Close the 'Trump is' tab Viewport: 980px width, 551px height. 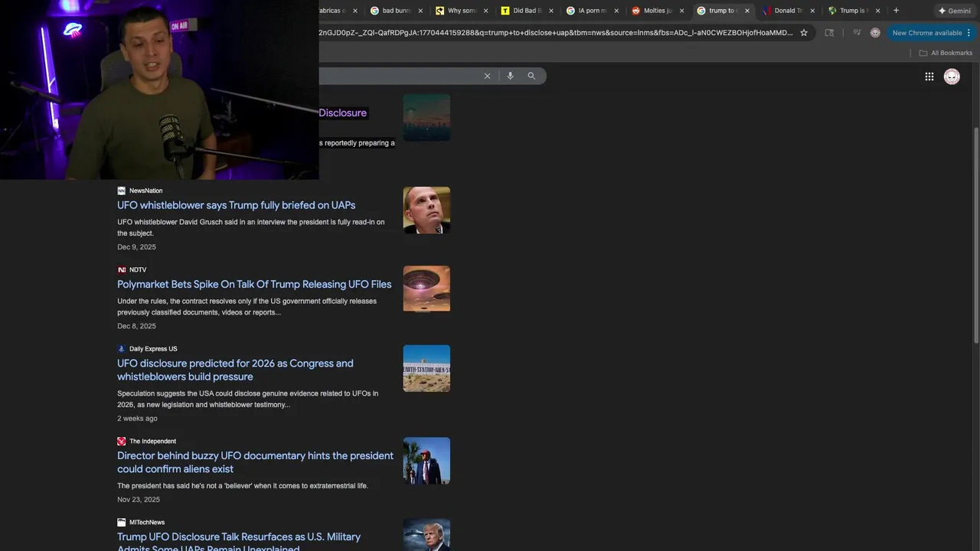(x=877, y=11)
